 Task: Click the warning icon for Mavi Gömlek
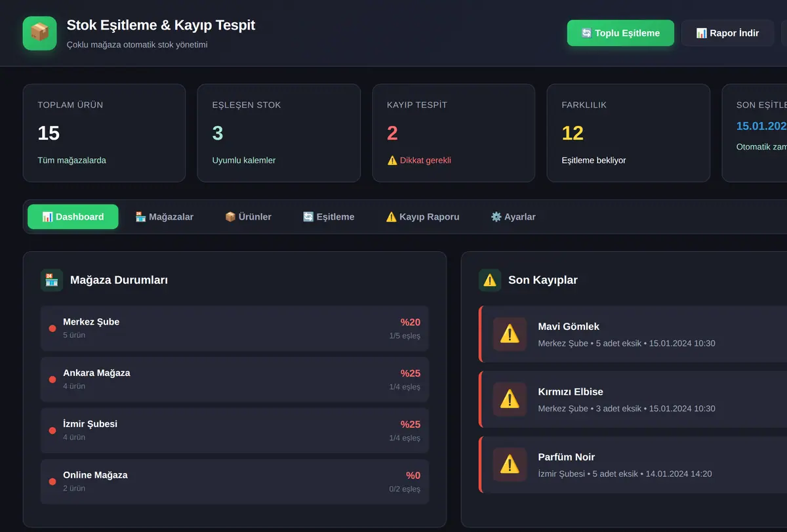(510, 334)
